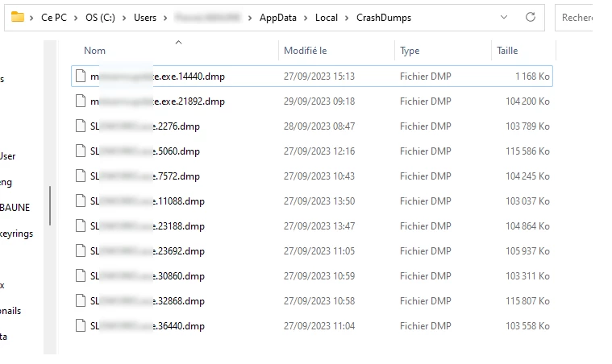Click navigation pane scrollbar thumb
This screenshot has height=364, width=612.
pos(50,205)
